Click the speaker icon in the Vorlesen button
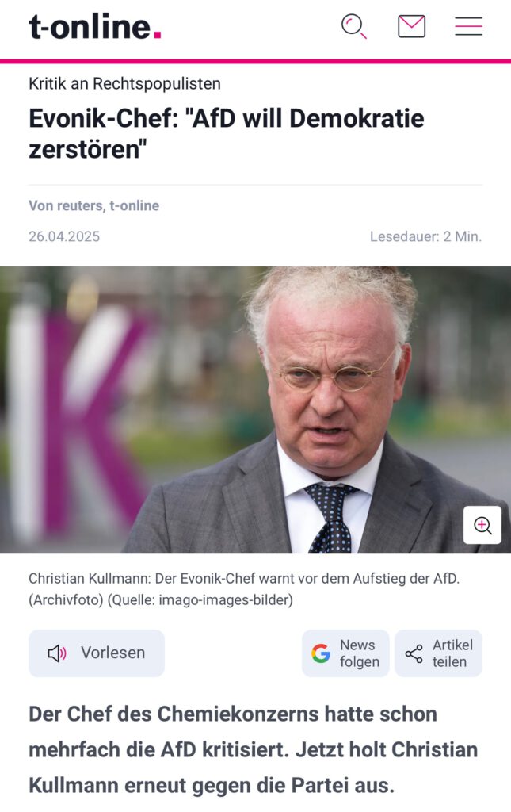Viewport: 511px width, 812px height. 57,653
